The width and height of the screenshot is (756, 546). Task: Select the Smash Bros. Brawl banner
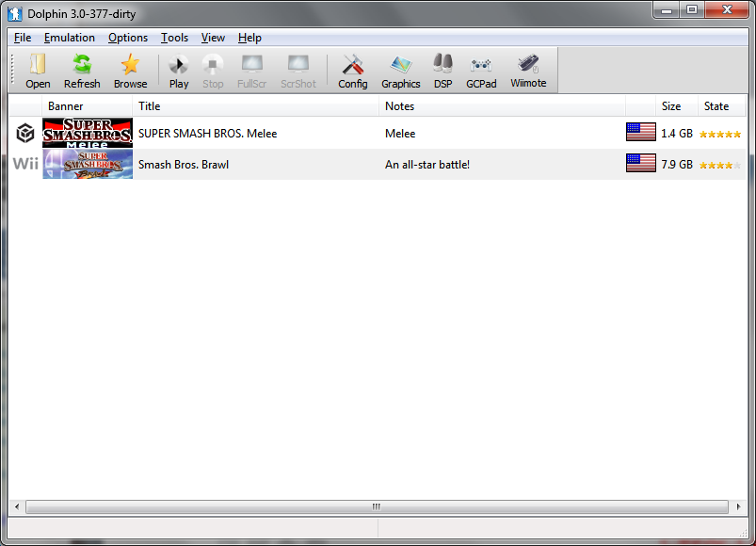tap(88, 165)
